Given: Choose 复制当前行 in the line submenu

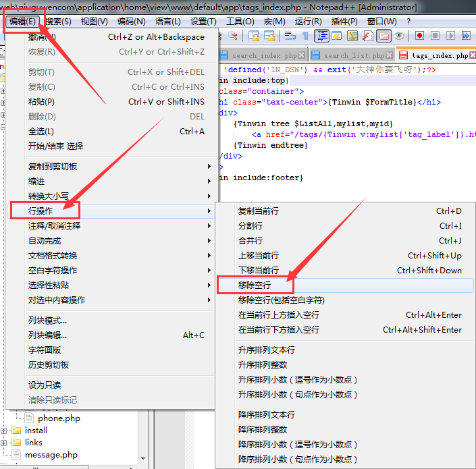Looking at the screenshot, I should click(346, 211).
